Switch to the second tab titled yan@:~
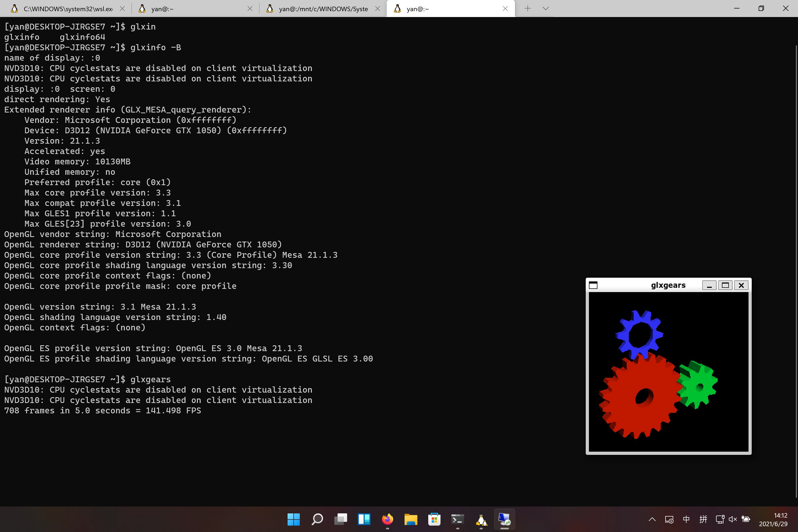The width and height of the screenshot is (798, 532). (x=195, y=9)
